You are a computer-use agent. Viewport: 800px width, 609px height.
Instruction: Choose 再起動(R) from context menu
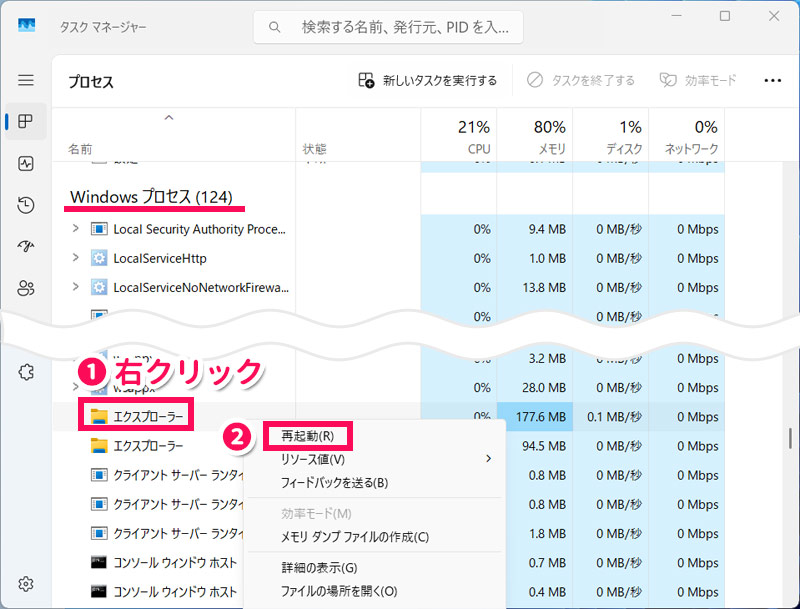click(307, 436)
